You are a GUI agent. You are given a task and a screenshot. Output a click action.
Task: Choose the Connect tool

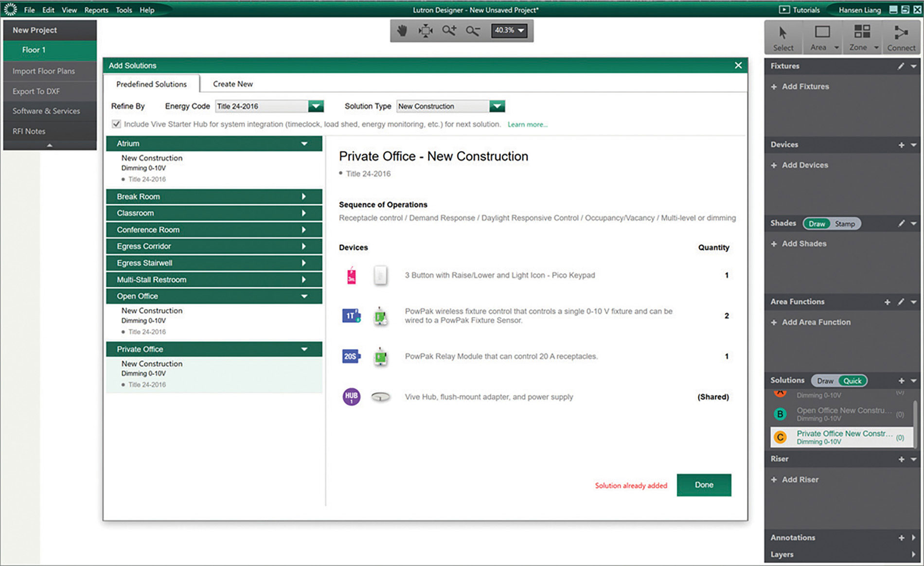(x=901, y=38)
